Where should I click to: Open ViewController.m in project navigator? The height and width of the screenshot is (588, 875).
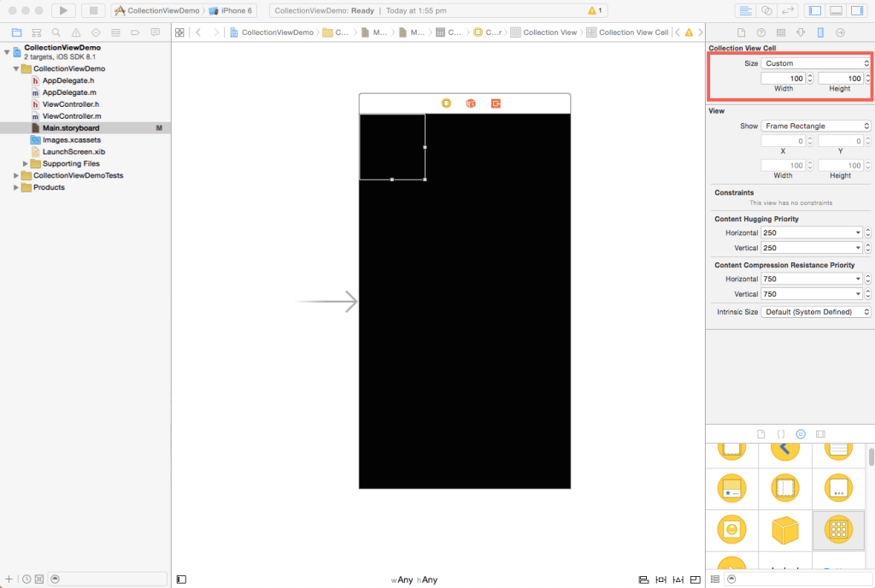(x=72, y=115)
